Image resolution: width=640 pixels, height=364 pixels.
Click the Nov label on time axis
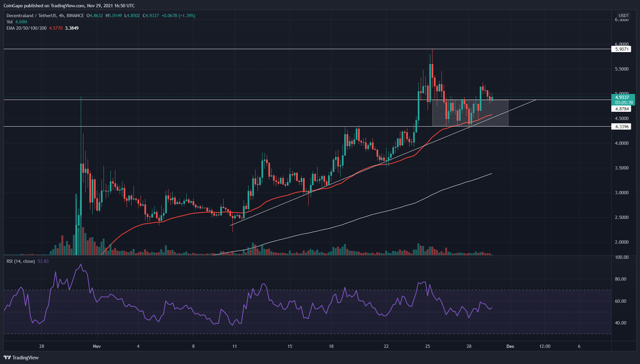click(x=97, y=346)
